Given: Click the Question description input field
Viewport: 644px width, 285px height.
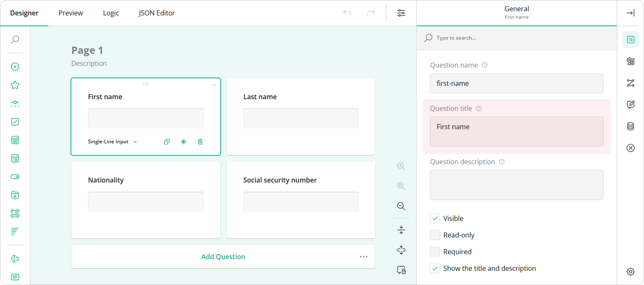Looking at the screenshot, I should 516,185.
